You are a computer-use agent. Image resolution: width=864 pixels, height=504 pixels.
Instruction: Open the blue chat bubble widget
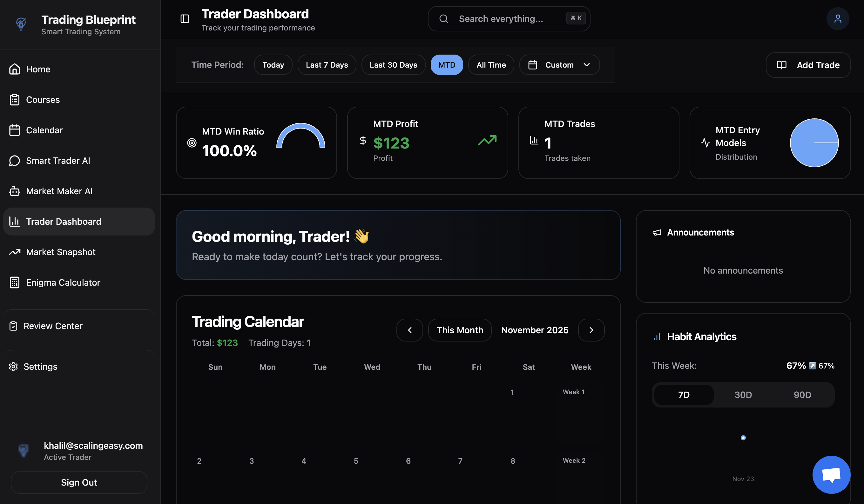point(831,474)
